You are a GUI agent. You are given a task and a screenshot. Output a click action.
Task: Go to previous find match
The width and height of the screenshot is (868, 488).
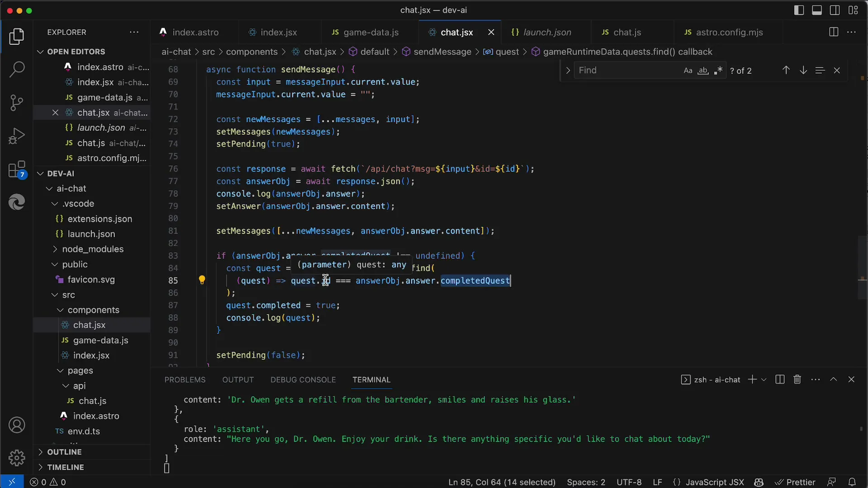(786, 70)
